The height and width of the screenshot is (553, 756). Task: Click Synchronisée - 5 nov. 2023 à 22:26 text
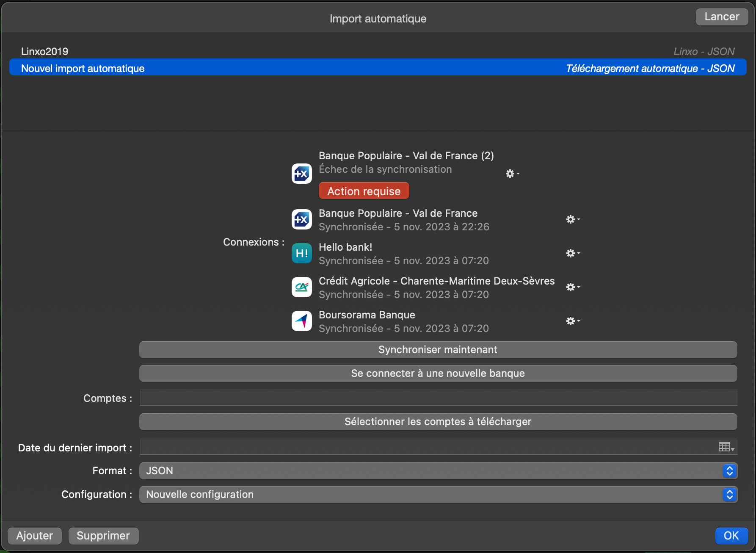404,227
